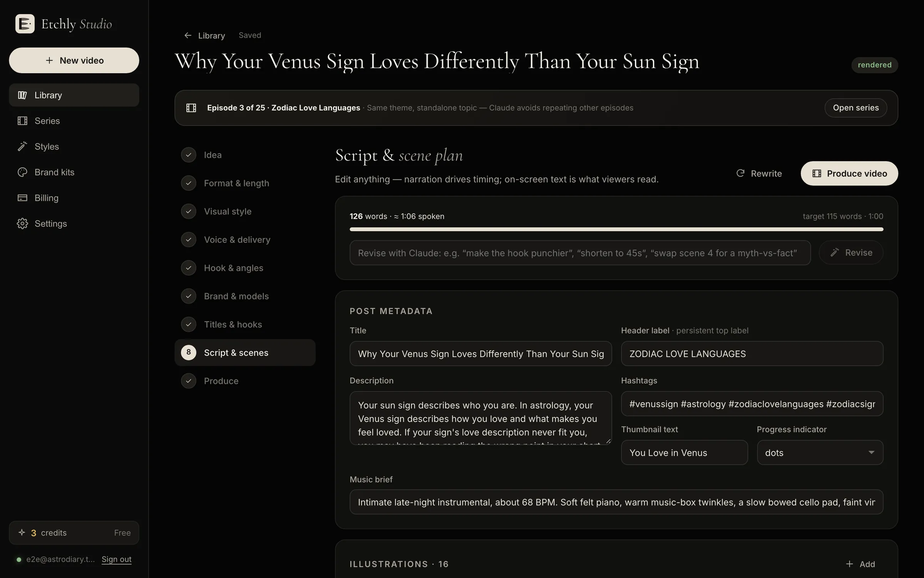Image resolution: width=924 pixels, height=578 pixels.
Task: Focus the Description textarea
Action: click(x=480, y=418)
